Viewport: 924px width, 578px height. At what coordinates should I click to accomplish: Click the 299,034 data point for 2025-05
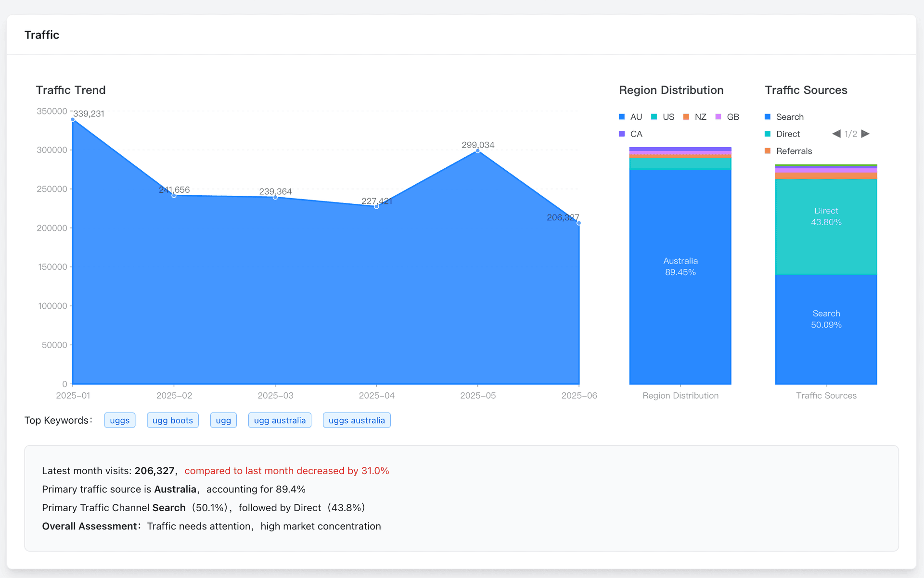point(478,151)
